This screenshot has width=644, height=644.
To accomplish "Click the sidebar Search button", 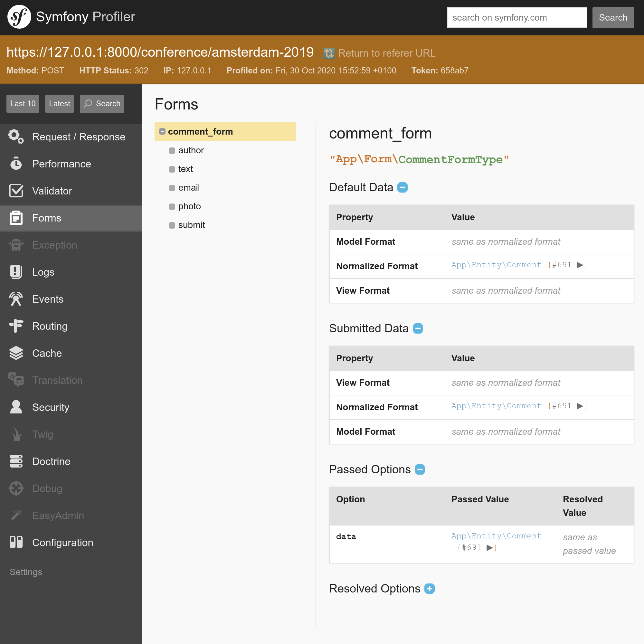I will pyautogui.click(x=102, y=104).
